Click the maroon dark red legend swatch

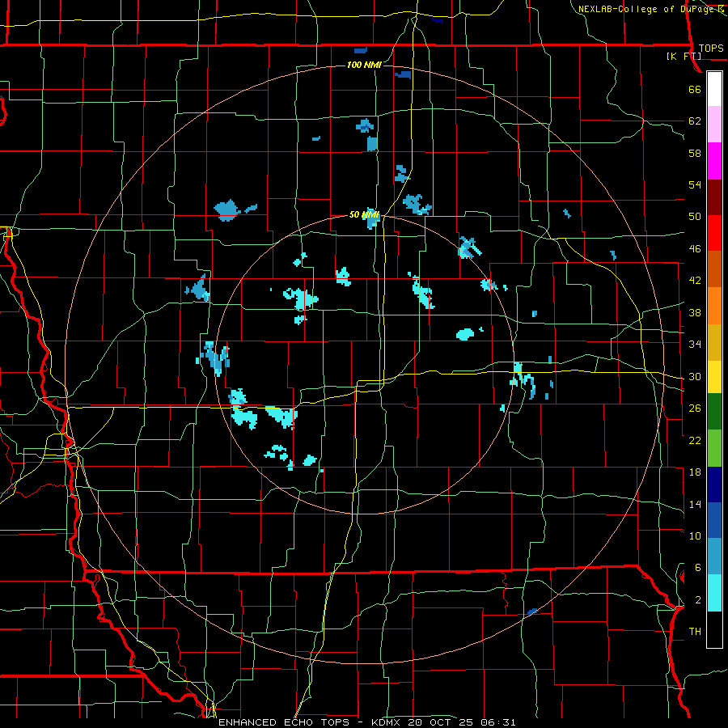[714, 197]
